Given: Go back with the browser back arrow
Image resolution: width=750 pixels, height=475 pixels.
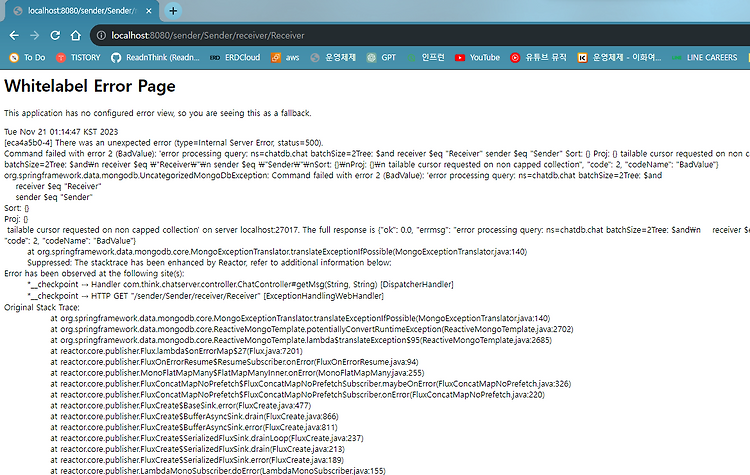Looking at the screenshot, I should click(14, 35).
